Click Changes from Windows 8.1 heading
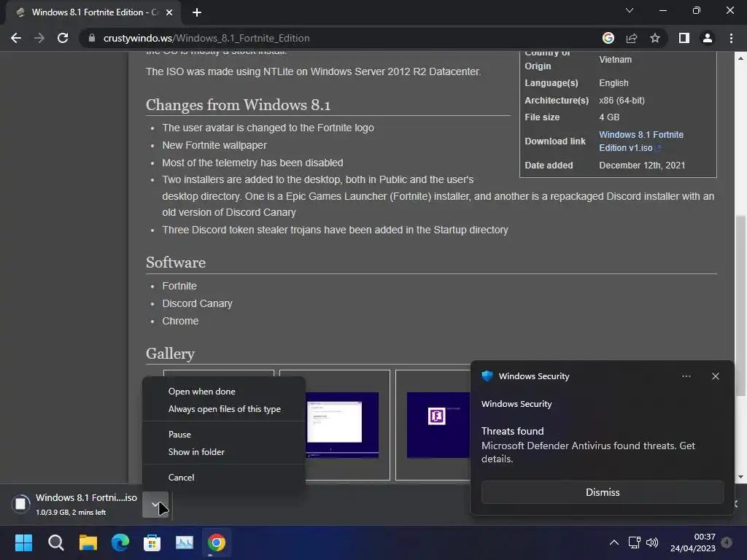This screenshot has height=560, width=747. [239, 105]
